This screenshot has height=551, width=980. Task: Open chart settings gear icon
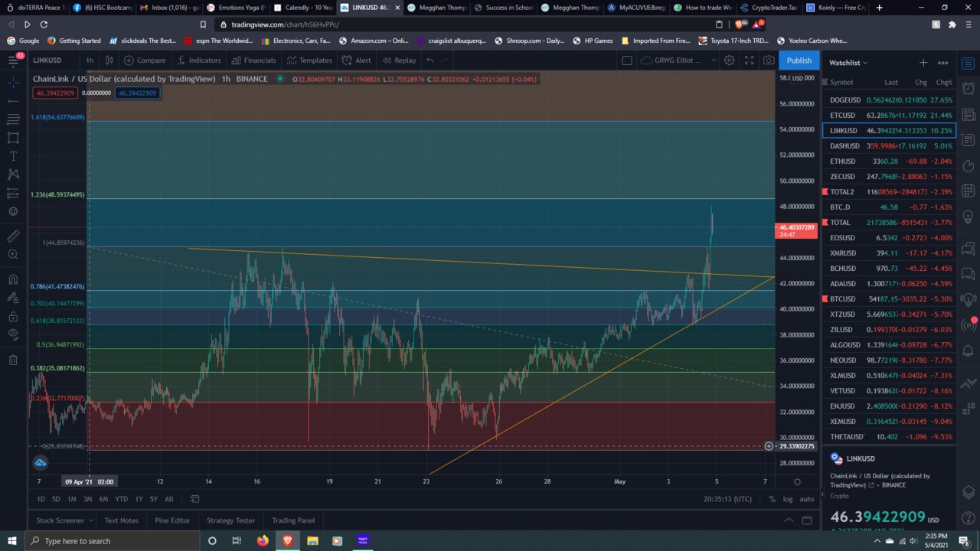(730, 60)
